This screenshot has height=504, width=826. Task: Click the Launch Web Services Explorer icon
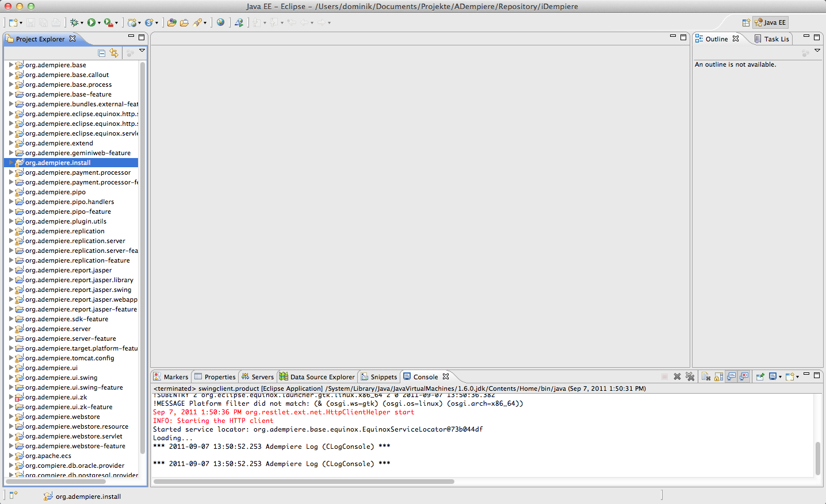click(239, 22)
